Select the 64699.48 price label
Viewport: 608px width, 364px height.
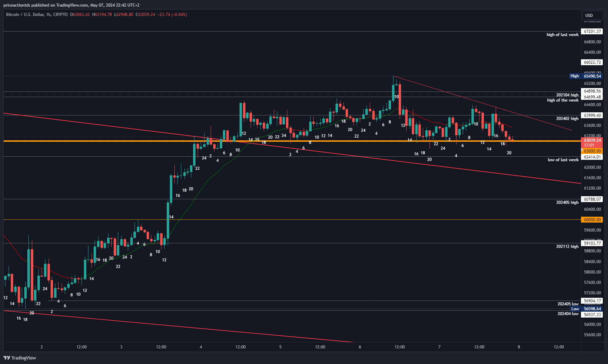[592, 97]
